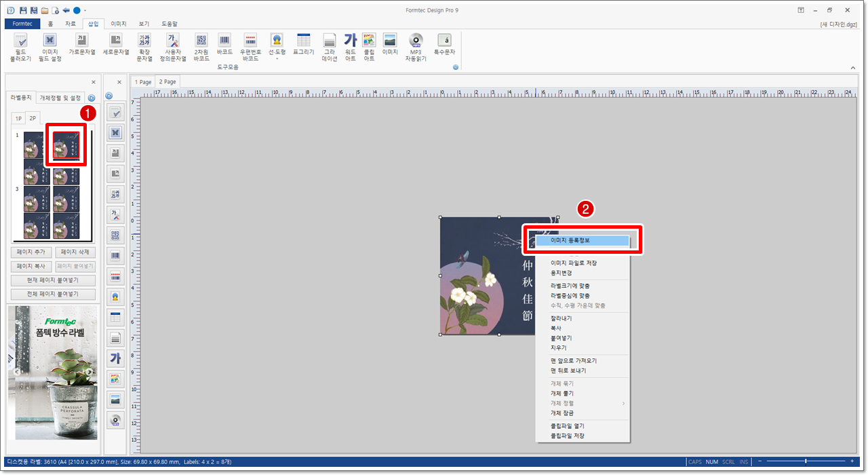
Task: Click 페이지 추가 button
Action: pyautogui.click(x=31, y=252)
